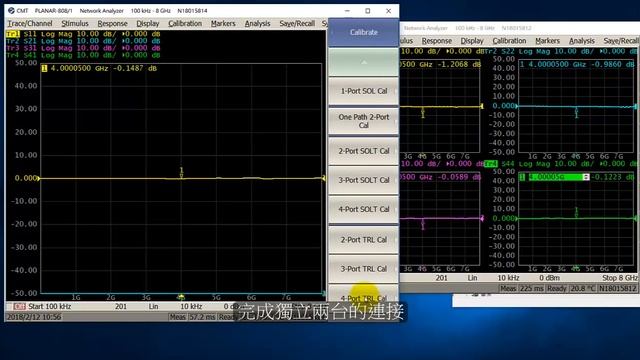
Task: Open the Response menu in left window
Action: point(112,24)
